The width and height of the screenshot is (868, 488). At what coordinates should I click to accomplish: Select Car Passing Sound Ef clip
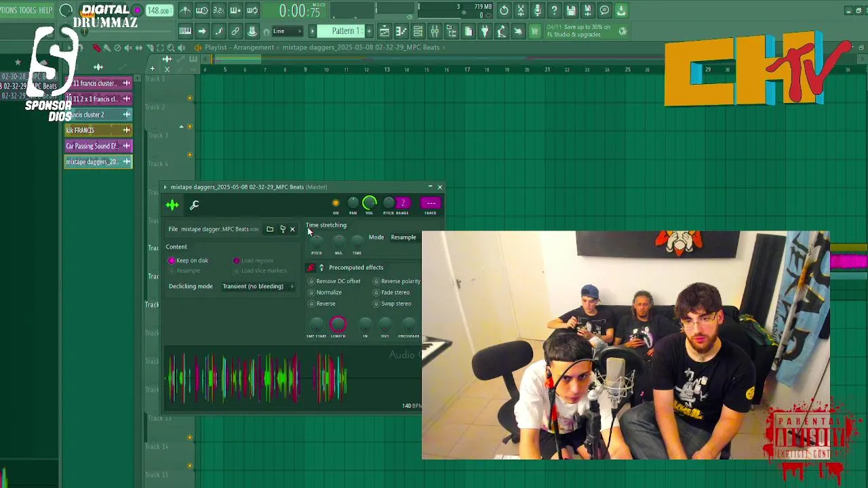coord(98,146)
